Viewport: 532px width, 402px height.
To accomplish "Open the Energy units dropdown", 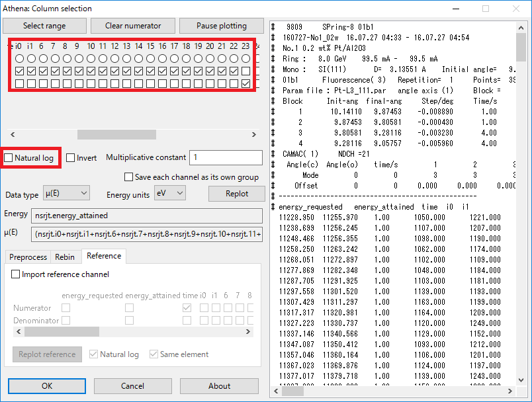I will point(170,193).
